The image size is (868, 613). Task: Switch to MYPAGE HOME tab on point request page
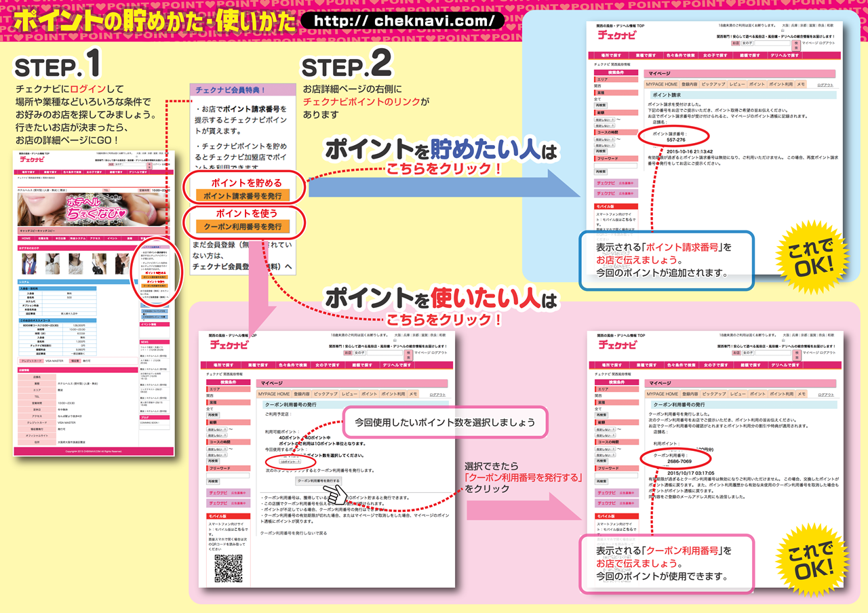pos(662,84)
